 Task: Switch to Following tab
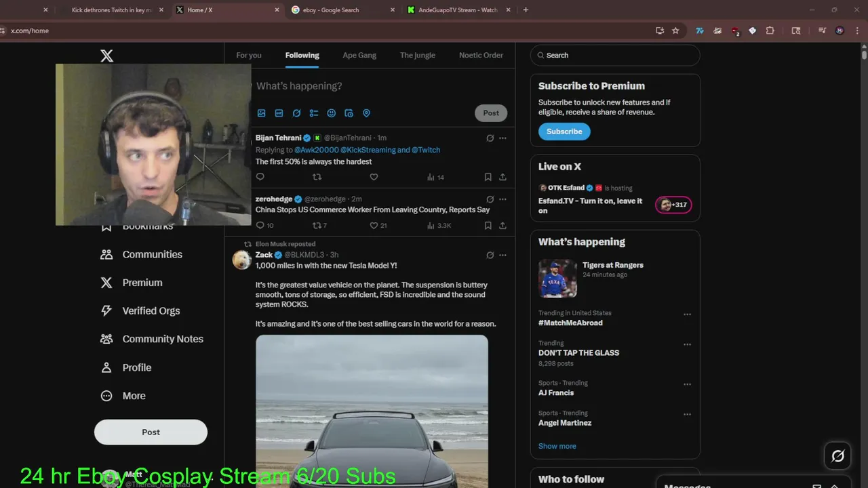302,56
